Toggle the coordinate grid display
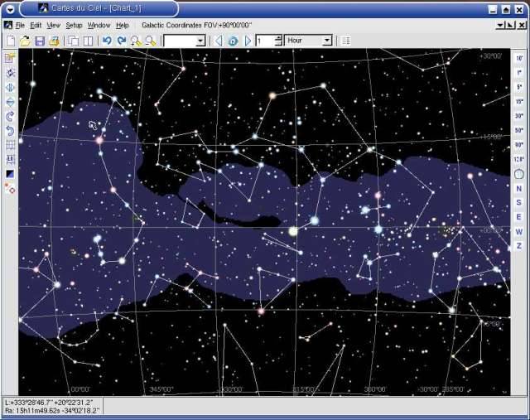This screenshot has height=420, width=530. point(10,146)
